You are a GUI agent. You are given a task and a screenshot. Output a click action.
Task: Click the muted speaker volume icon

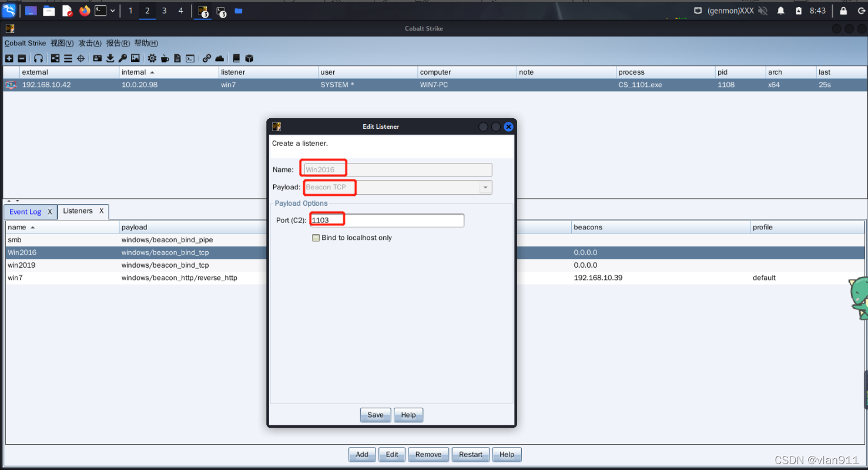click(763, 11)
